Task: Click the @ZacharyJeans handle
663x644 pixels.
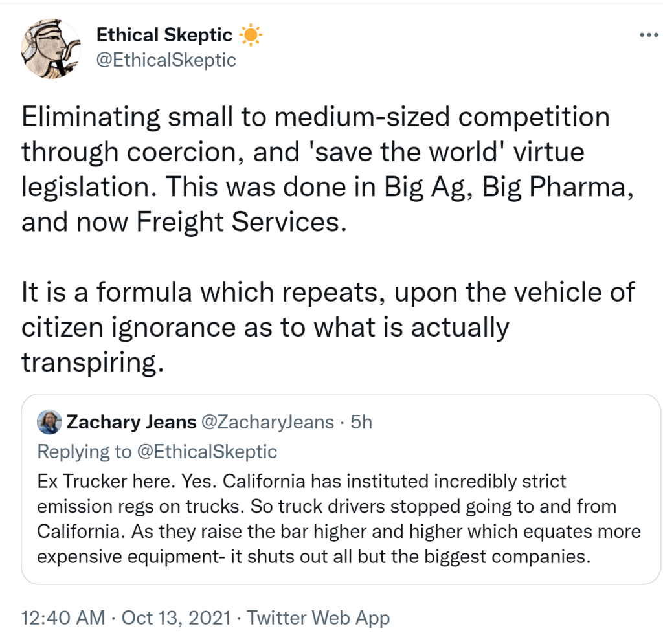Action: tap(268, 423)
